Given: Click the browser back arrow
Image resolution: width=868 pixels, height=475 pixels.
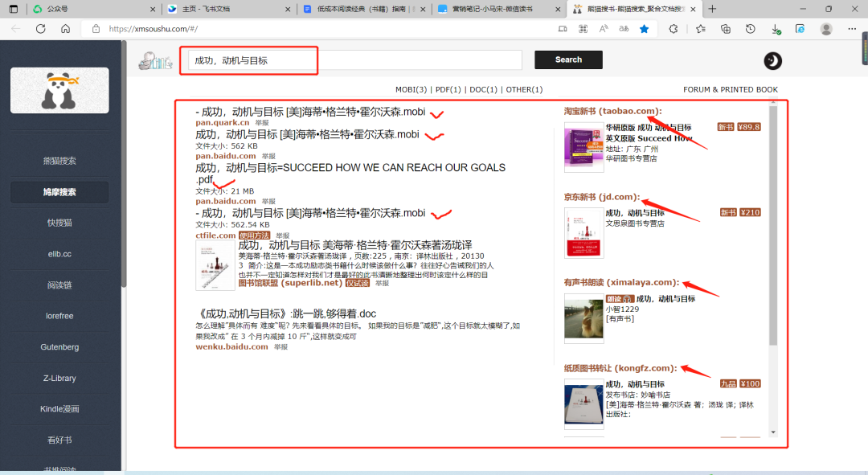Looking at the screenshot, I should 15,29.
